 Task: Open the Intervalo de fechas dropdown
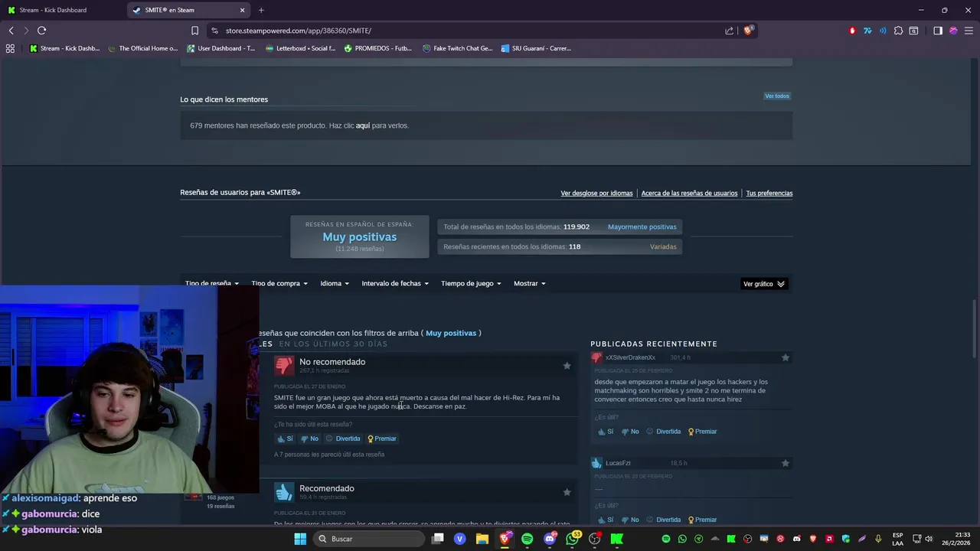coord(395,283)
